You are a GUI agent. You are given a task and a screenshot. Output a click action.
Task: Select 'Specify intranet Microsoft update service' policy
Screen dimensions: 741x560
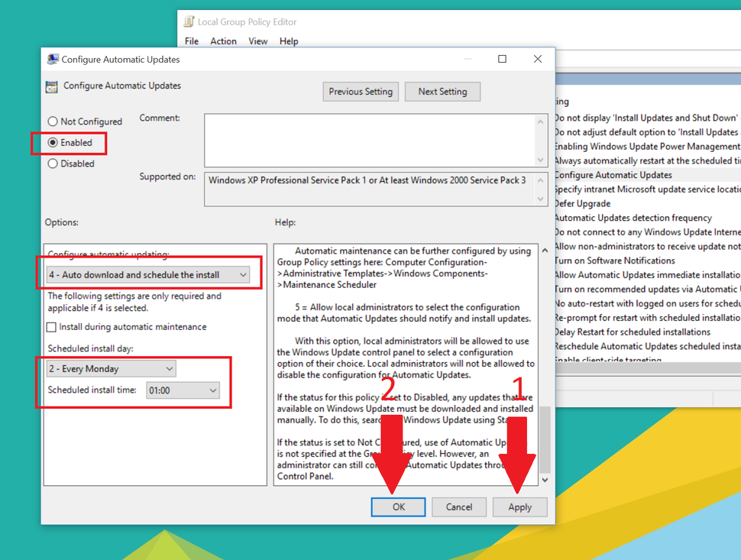point(648,189)
